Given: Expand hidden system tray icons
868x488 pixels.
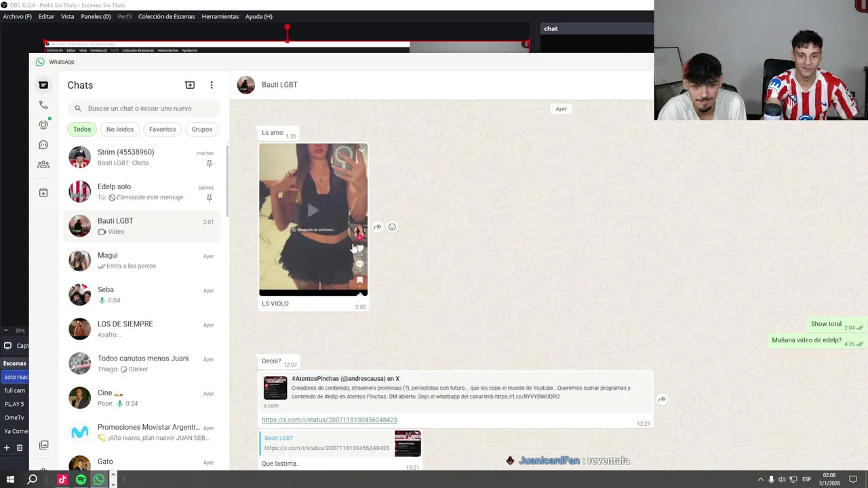Looking at the screenshot, I should 760,480.
